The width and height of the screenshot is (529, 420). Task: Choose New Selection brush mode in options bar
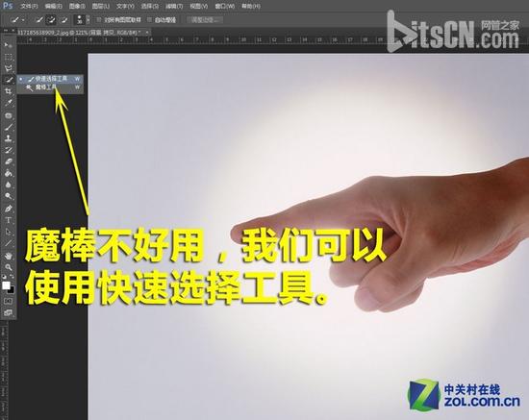pyautogui.click(x=39, y=20)
